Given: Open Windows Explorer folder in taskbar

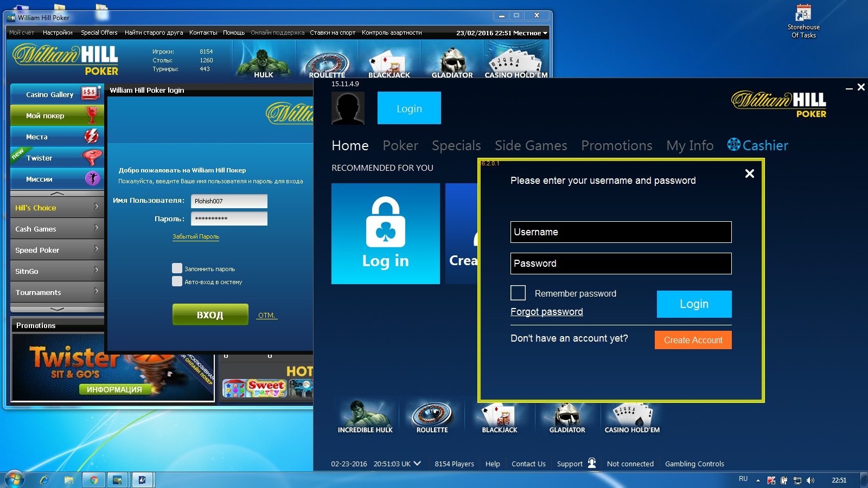Looking at the screenshot, I should [69, 480].
